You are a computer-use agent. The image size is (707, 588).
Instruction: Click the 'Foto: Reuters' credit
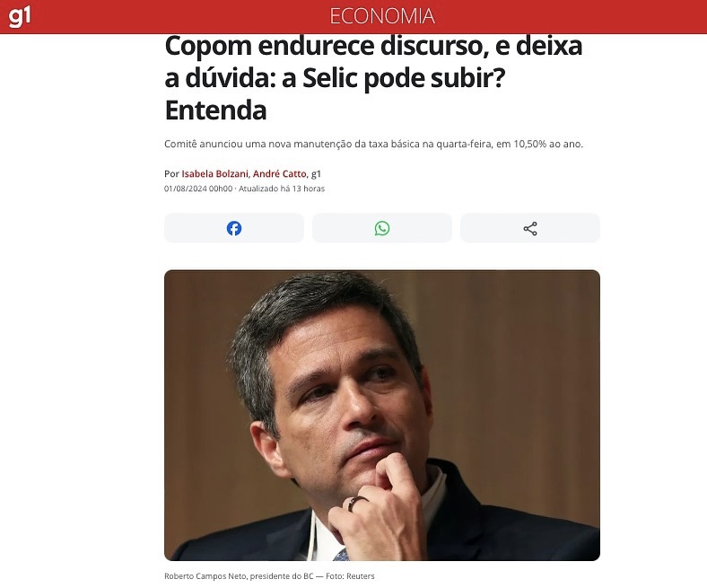pyautogui.click(x=350, y=576)
